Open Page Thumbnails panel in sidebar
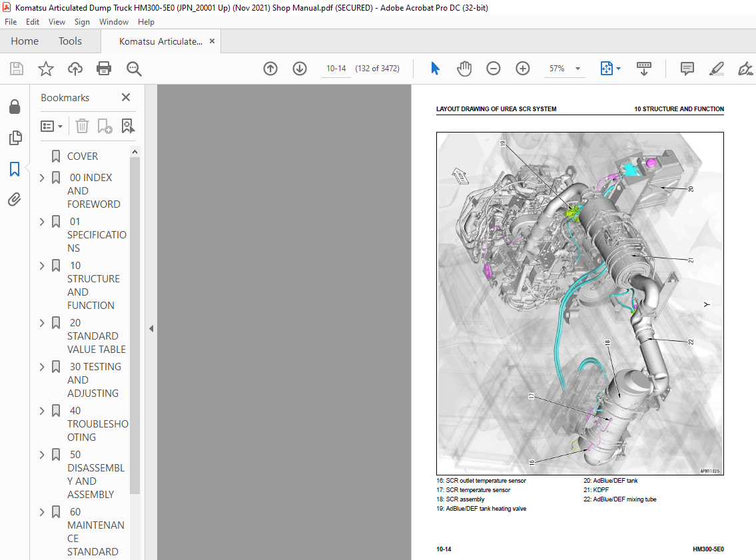The height and width of the screenshot is (560, 756). pyautogui.click(x=15, y=138)
